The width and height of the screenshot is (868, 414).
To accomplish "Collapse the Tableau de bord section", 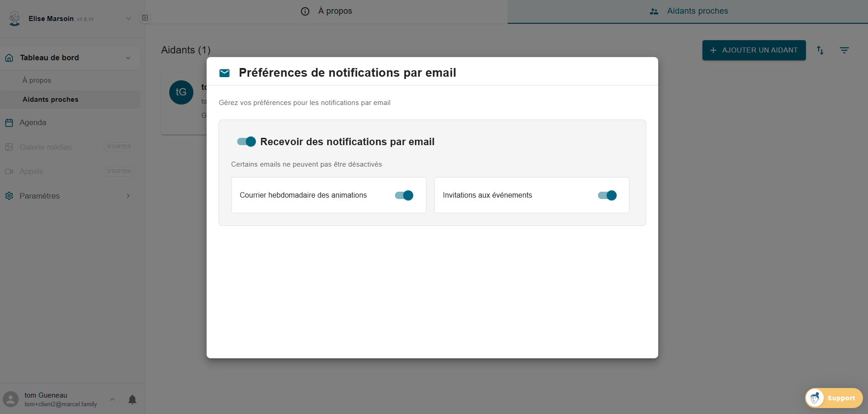I will tap(128, 58).
